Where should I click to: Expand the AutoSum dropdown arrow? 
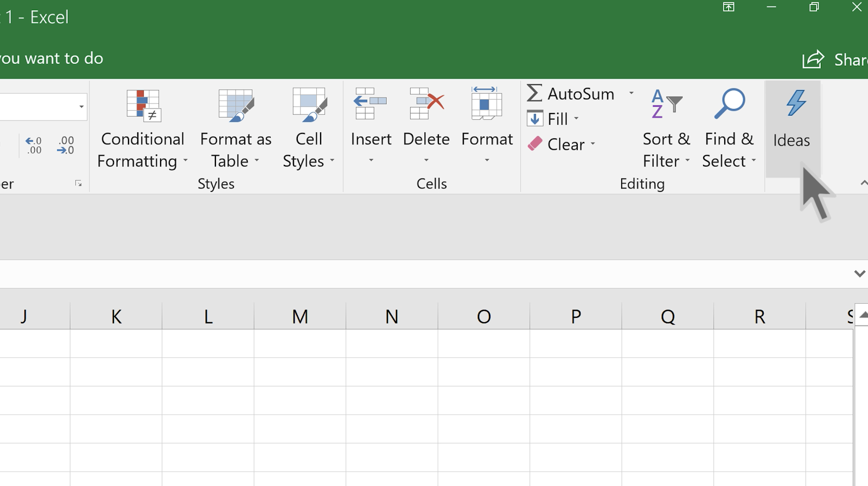631,93
